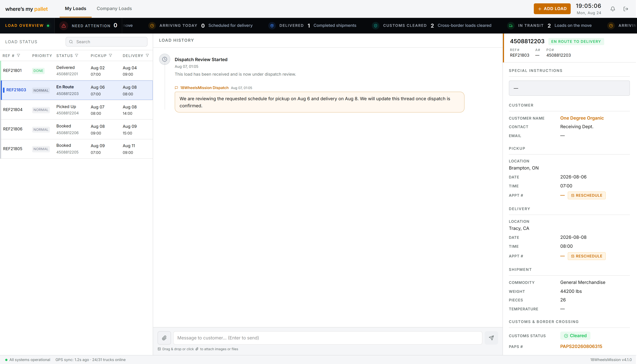Select load row REF21804
Screen dimensions: 637x364
click(x=77, y=110)
